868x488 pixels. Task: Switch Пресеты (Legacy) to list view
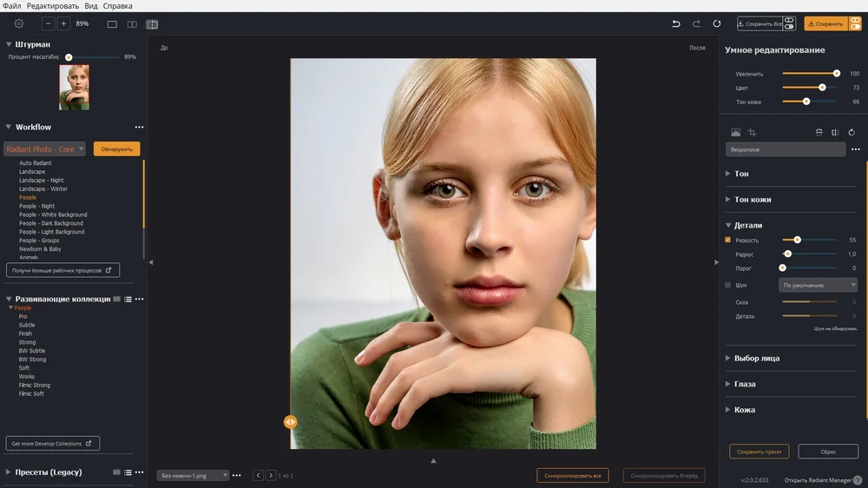tap(128, 472)
